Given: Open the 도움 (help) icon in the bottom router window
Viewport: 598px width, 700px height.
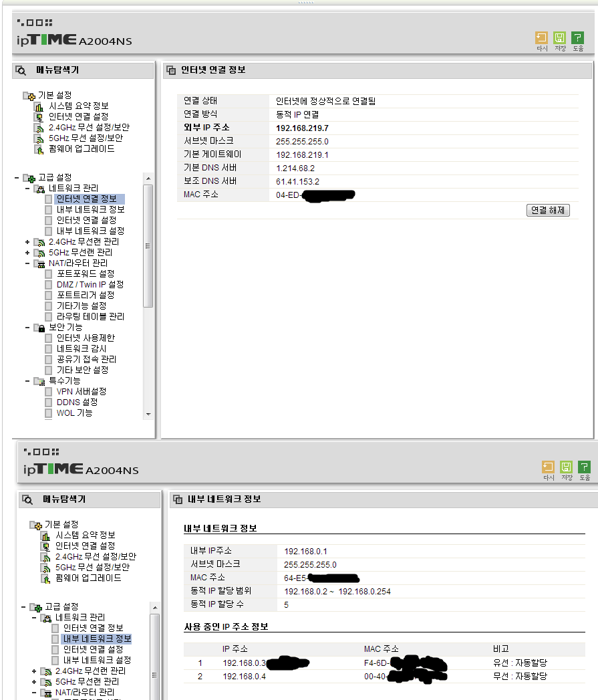Looking at the screenshot, I should 584,467.
